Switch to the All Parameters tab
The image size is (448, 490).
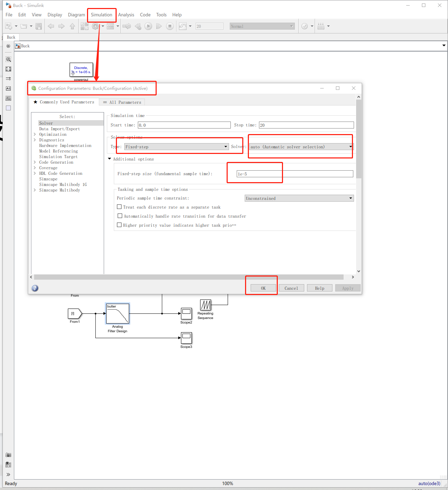click(122, 102)
